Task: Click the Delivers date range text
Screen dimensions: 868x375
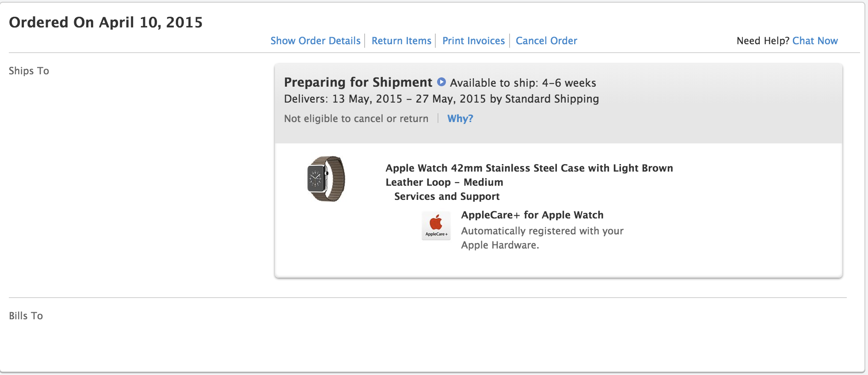Action: [x=441, y=99]
